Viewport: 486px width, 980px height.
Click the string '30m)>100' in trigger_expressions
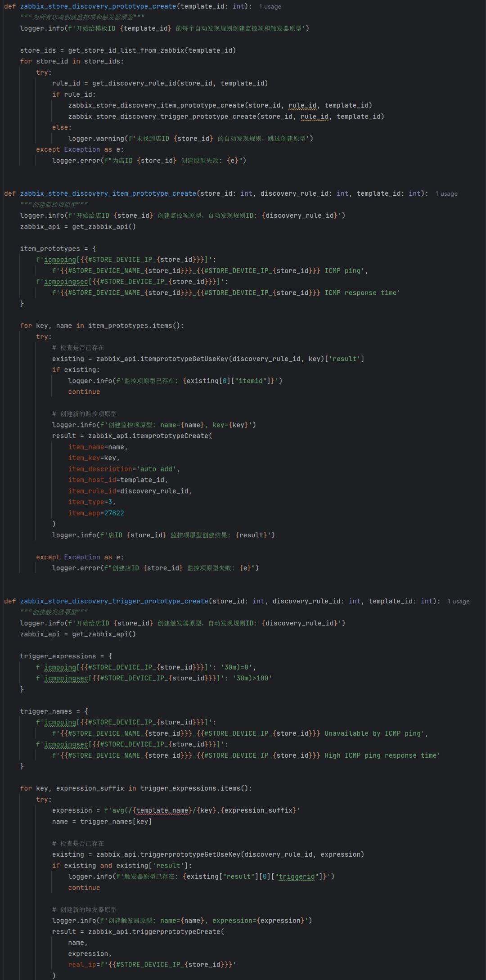click(x=252, y=679)
